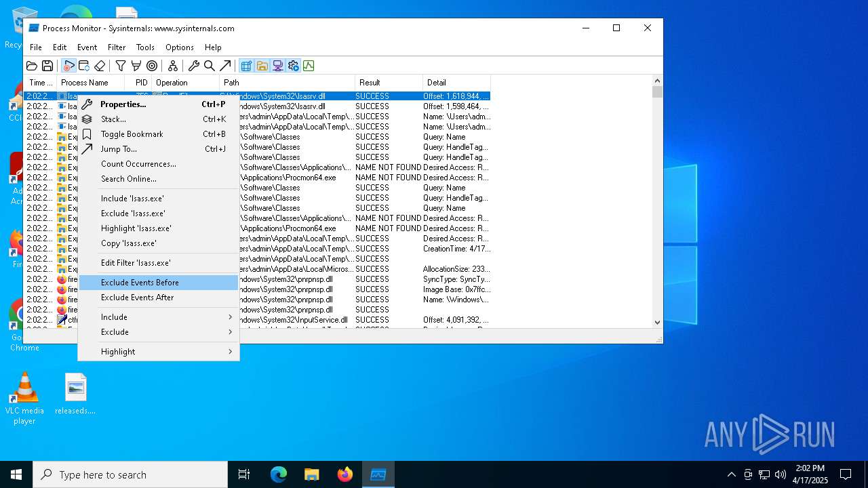The image size is (868, 488).
Task: Toggle Show Profiling Events toolbar button
Action: (309, 66)
